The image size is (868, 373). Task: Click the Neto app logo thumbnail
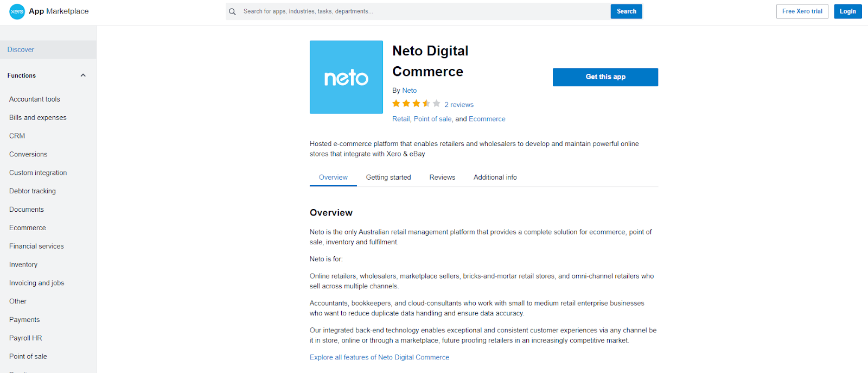tap(346, 77)
